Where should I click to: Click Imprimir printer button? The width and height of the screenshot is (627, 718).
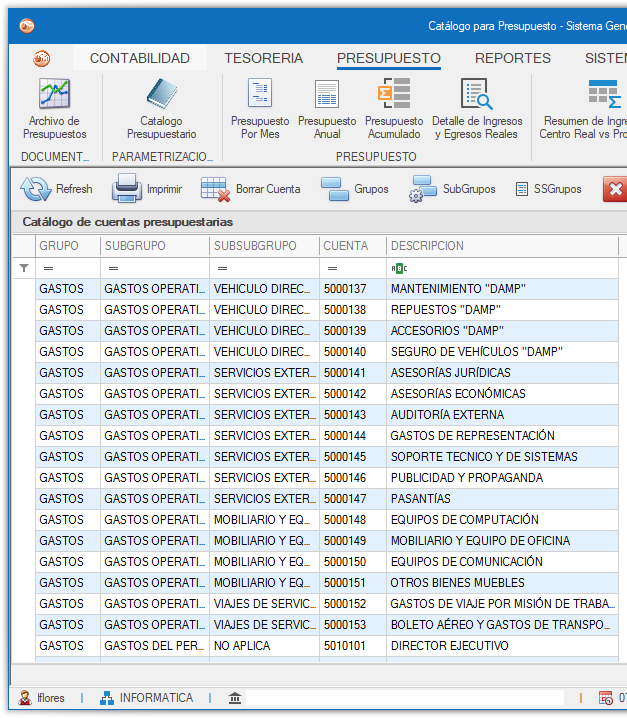coord(147,189)
